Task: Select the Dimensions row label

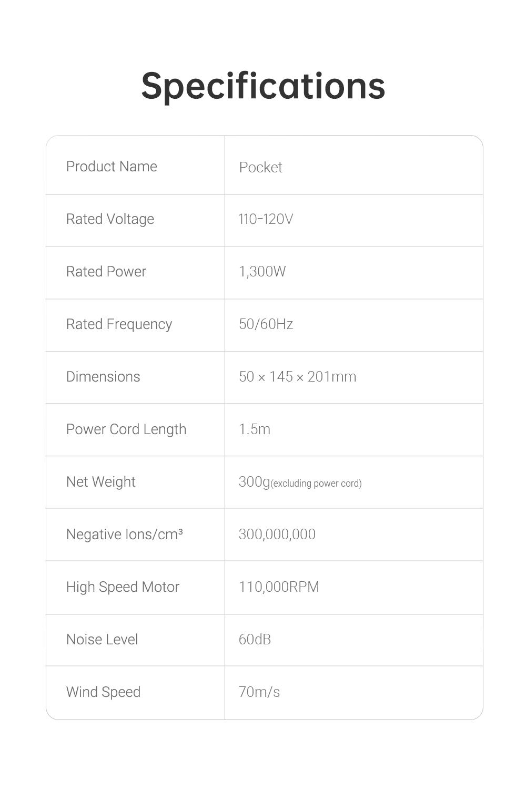Action: coord(103,377)
